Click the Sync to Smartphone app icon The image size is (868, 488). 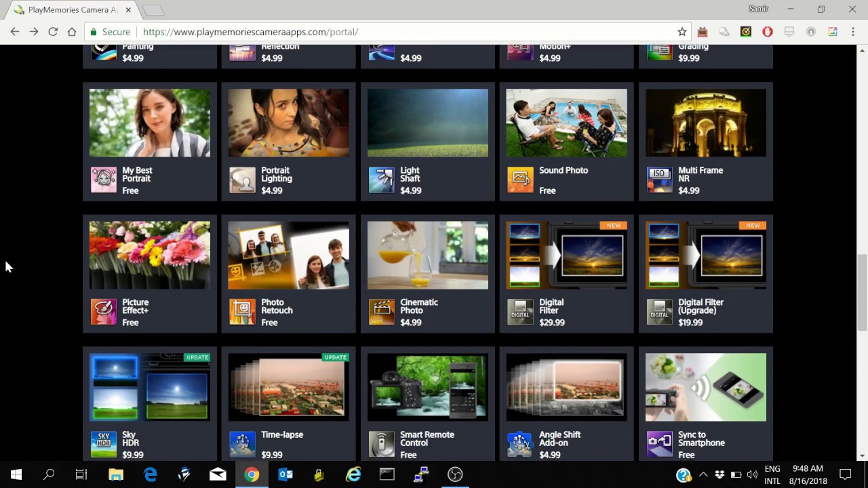point(659,444)
